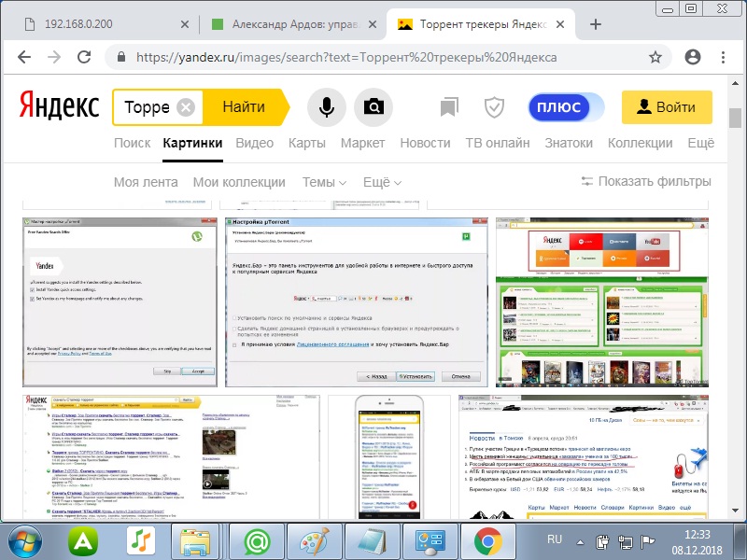Screen dimensions: 747x560
Task: Click Action Center flag tray icon
Action: click(647, 542)
